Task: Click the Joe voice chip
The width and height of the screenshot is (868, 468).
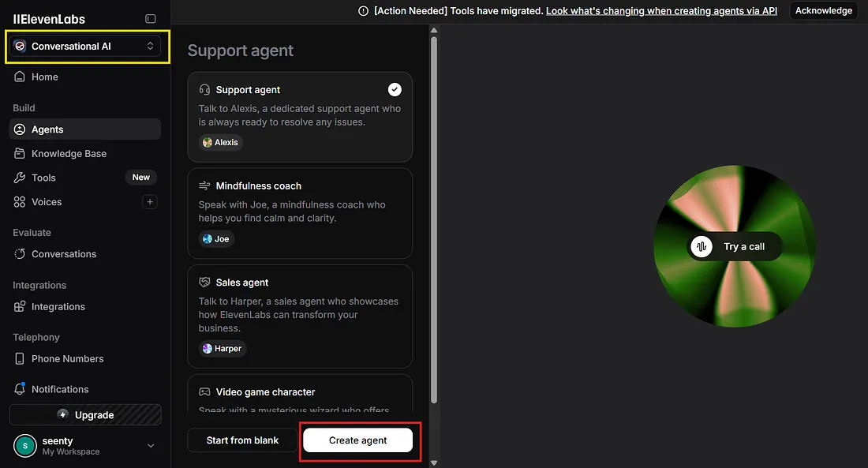Action: coord(216,238)
